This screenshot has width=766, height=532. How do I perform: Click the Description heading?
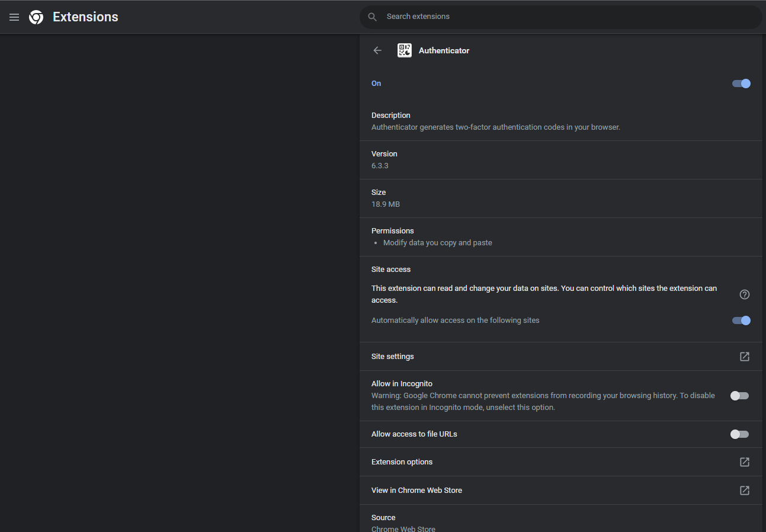pyautogui.click(x=391, y=116)
